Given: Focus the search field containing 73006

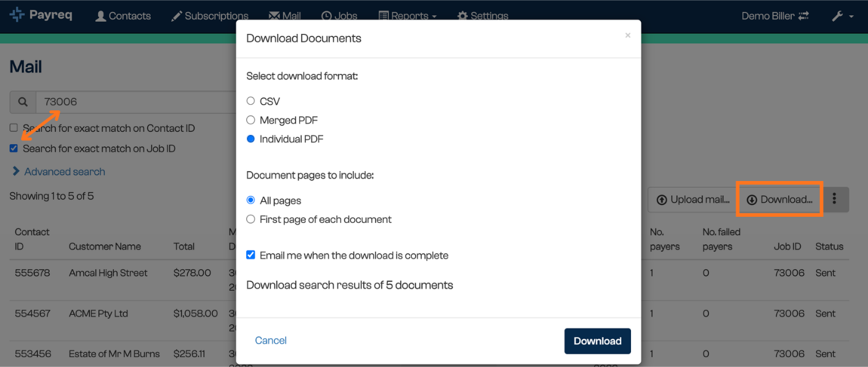Looking at the screenshot, I should coord(136,102).
